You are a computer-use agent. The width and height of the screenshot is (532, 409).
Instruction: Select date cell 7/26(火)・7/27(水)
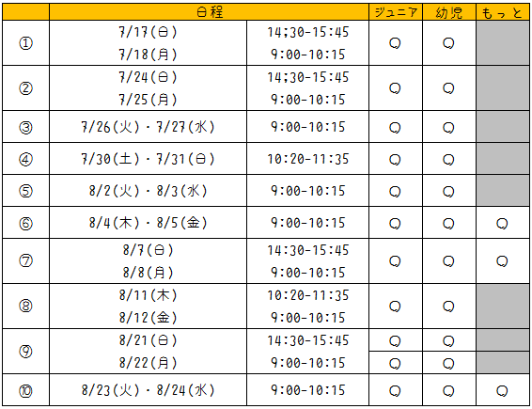[x=148, y=127]
